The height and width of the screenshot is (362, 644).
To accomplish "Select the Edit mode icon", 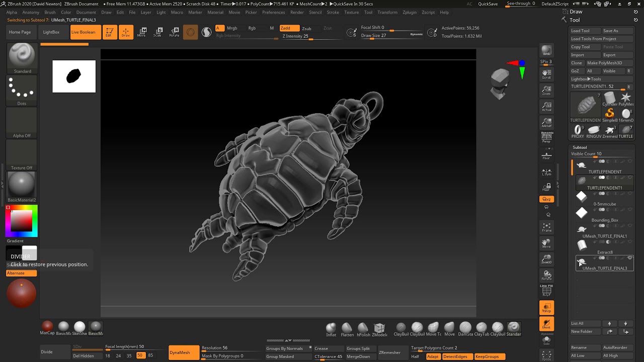I will coord(109,32).
